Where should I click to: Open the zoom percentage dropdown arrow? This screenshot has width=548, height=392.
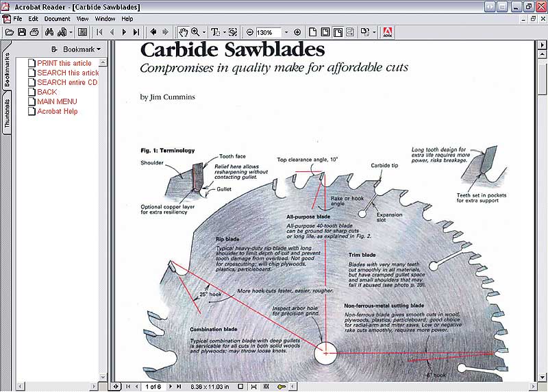pos(286,32)
